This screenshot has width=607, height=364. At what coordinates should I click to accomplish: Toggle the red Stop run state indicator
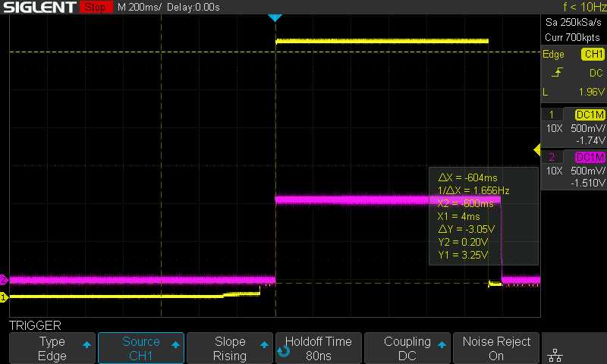click(x=94, y=8)
